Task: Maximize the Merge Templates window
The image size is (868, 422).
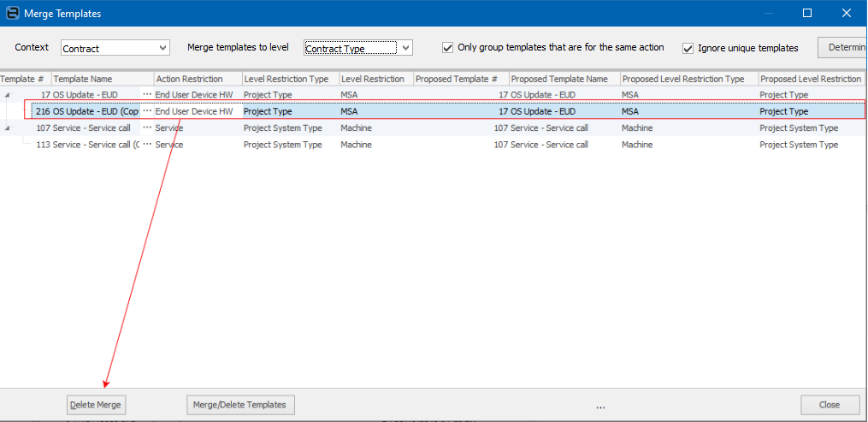Action: pyautogui.click(x=807, y=13)
